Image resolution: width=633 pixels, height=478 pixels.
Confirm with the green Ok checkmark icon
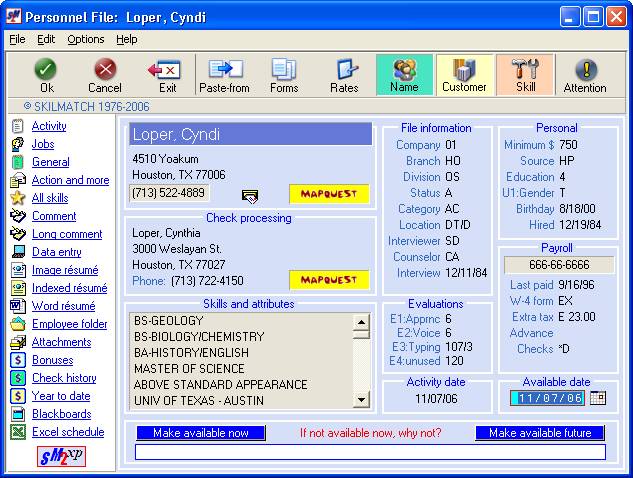[45, 69]
